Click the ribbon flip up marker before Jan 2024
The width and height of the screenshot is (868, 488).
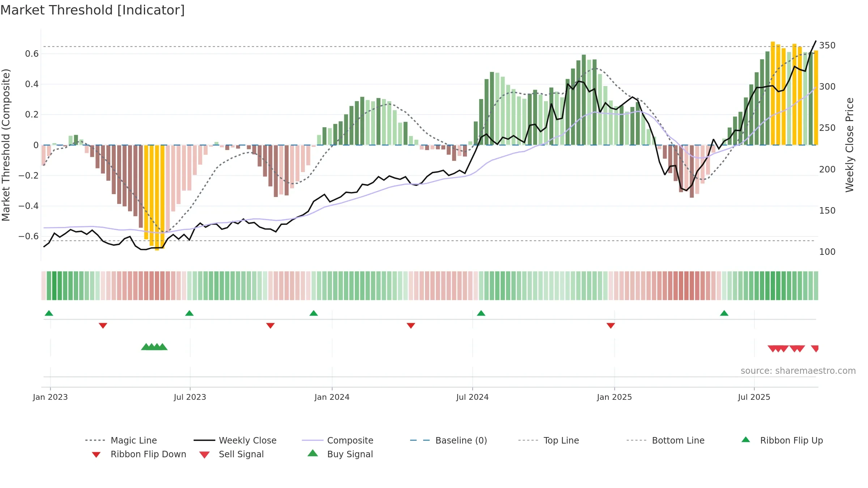click(314, 313)
